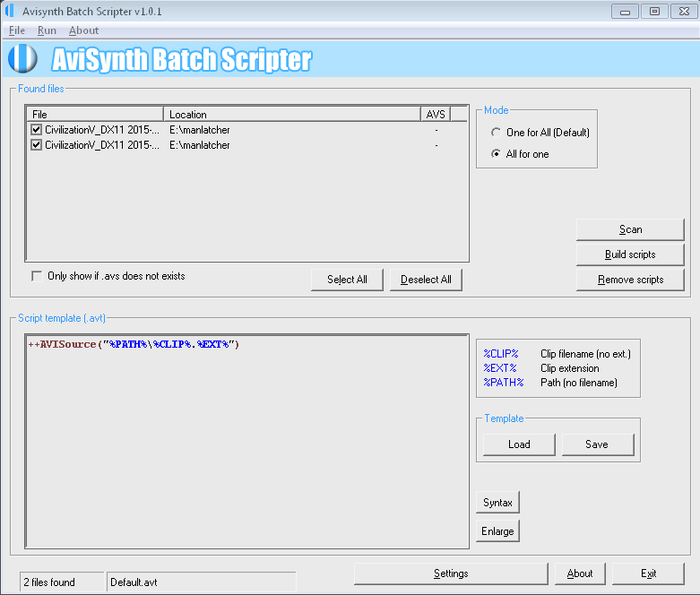The width and height of the screenshot is (700, 595).
Task: Click the Enlarge button
Action: pos(497,531)
